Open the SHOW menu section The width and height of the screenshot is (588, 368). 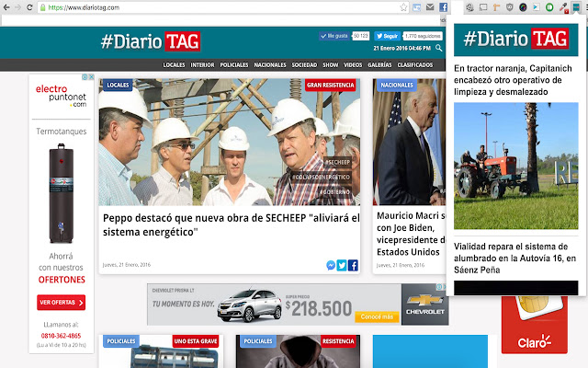pos(331,65)
